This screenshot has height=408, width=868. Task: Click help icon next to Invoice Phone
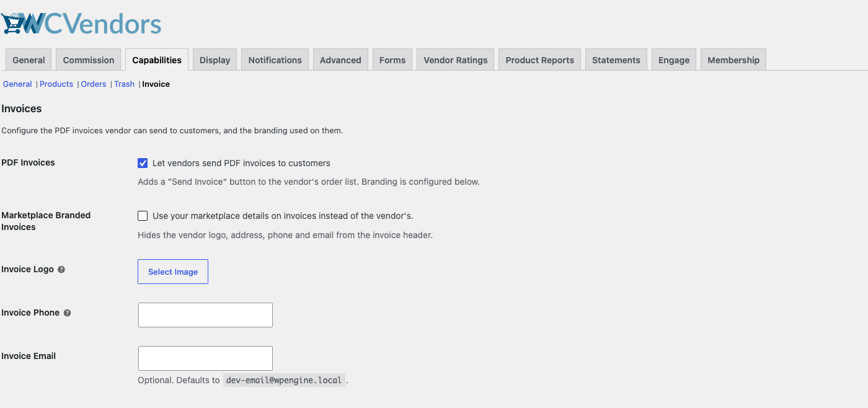point(67,313)
